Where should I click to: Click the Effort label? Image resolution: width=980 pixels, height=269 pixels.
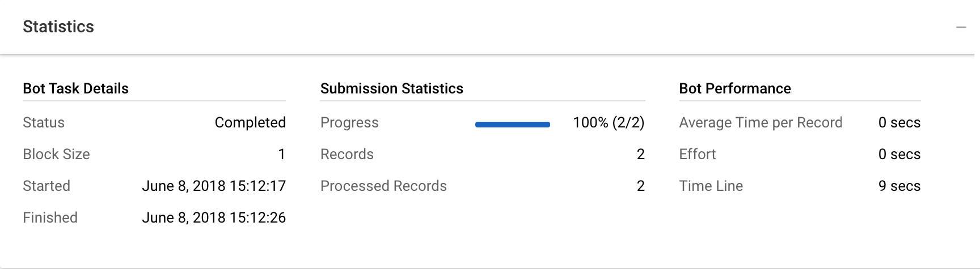point(698,154)
